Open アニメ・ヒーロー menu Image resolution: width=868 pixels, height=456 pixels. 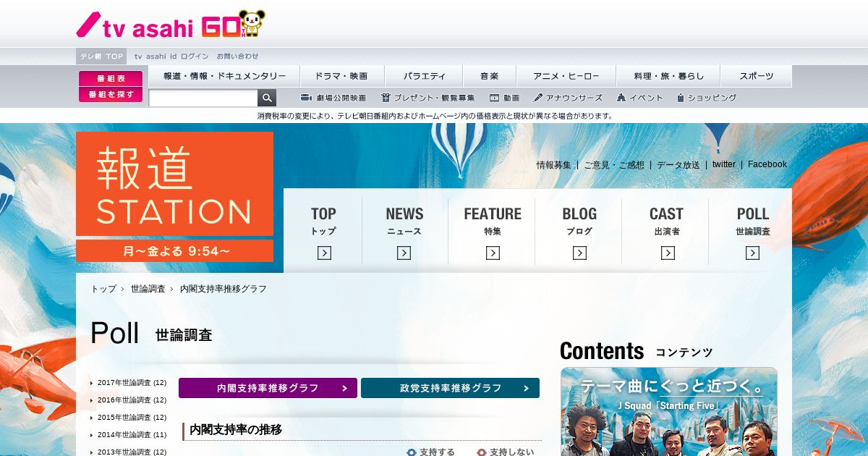pos(566,76)
